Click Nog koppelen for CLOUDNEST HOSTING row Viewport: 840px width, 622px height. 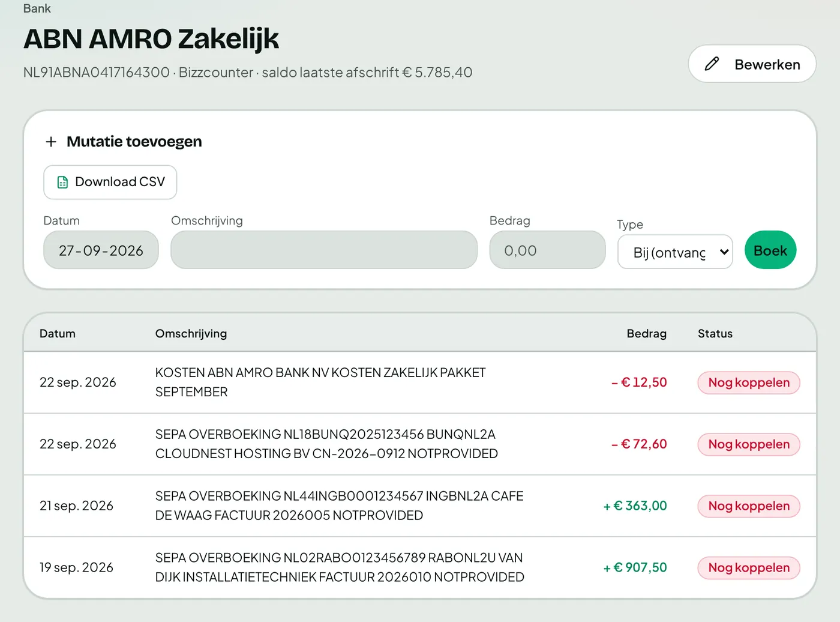coord(749,444)
